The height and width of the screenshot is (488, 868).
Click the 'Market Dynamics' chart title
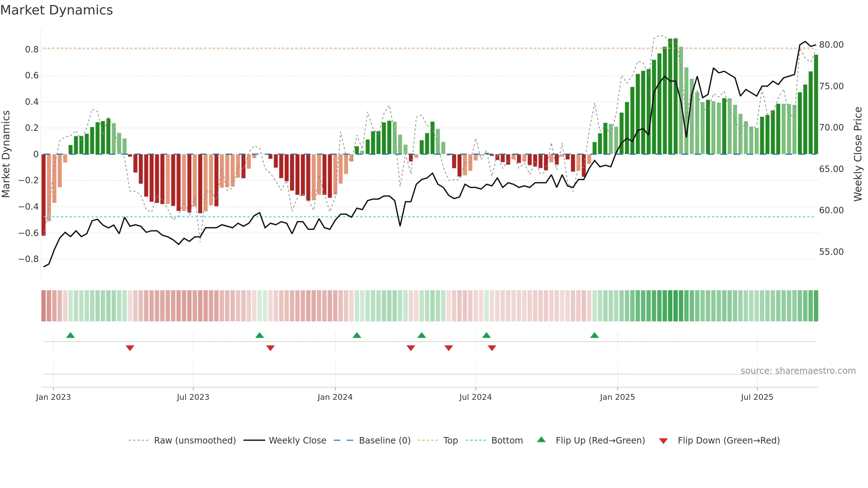tap(56, 10)
